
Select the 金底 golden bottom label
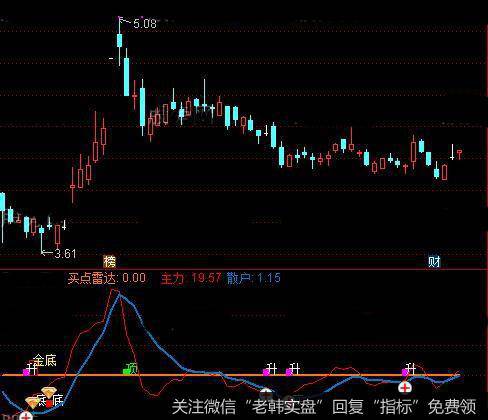pos(45,360)
